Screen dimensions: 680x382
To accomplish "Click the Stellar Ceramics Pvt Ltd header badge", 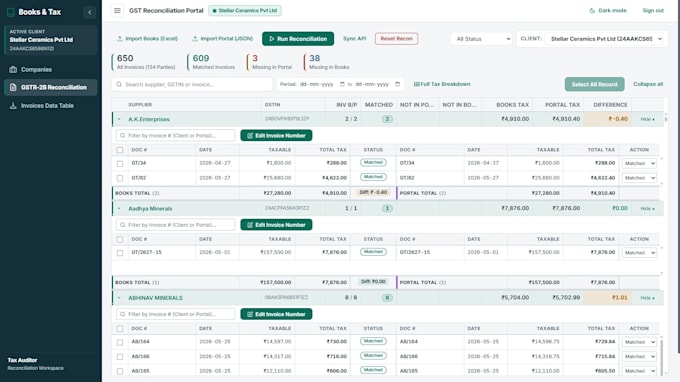I will (245, 10).
